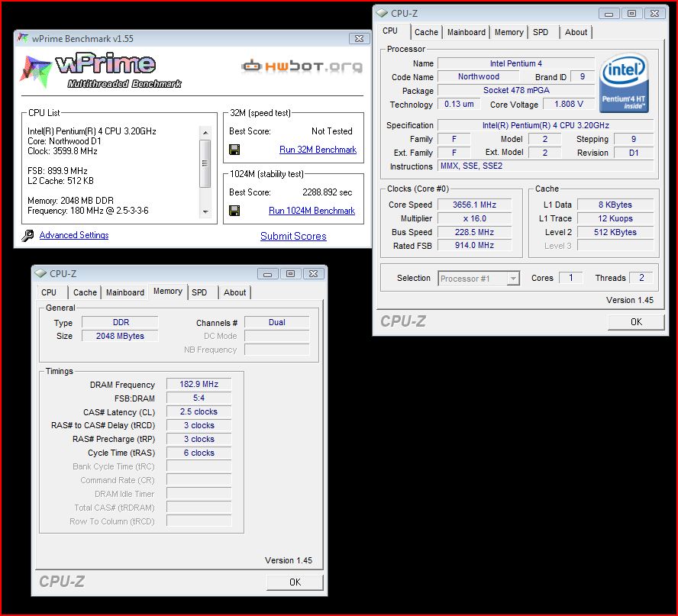Switch to Mainboard tab in memory window

(125, 292)
